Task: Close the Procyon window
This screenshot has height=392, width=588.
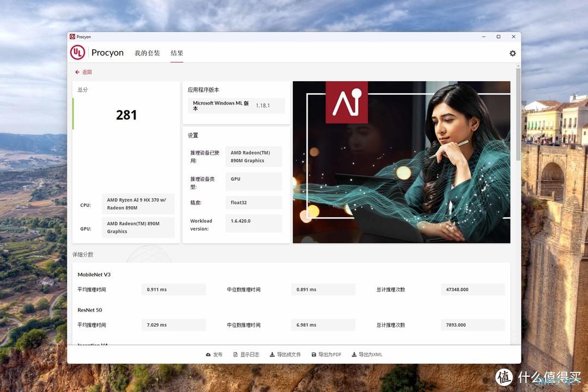Action: click(x=513, y=37)
